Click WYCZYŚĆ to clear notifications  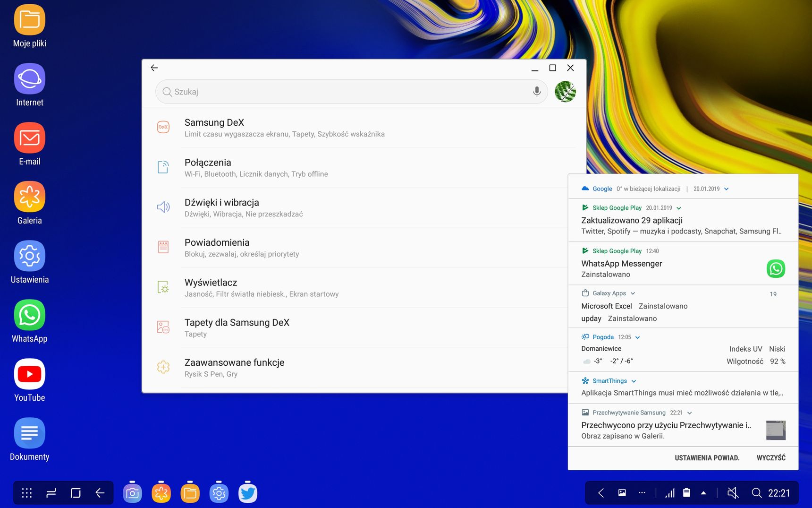(x=771, y=458)
